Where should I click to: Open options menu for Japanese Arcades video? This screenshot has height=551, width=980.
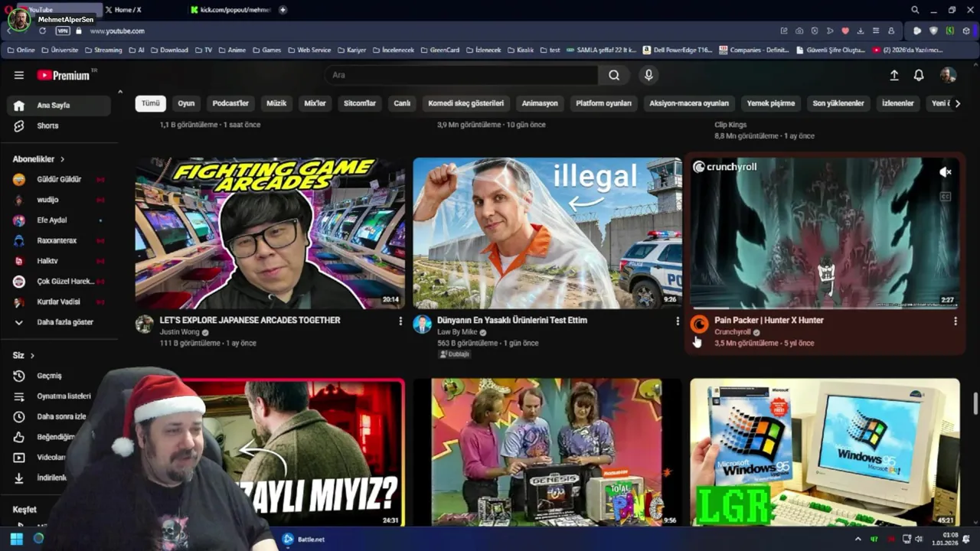point(400,321)
